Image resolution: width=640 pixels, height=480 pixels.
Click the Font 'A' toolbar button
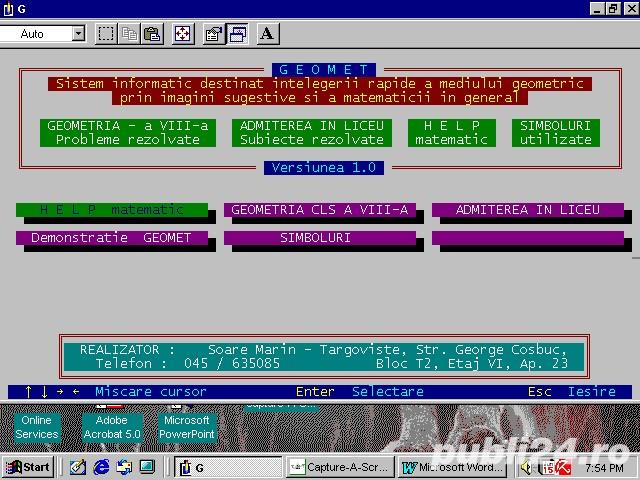click(267, 34)
